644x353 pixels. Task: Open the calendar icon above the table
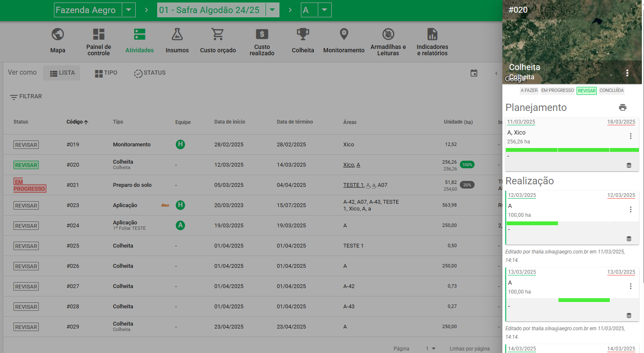pyautogui.click(x=474, y=73)
